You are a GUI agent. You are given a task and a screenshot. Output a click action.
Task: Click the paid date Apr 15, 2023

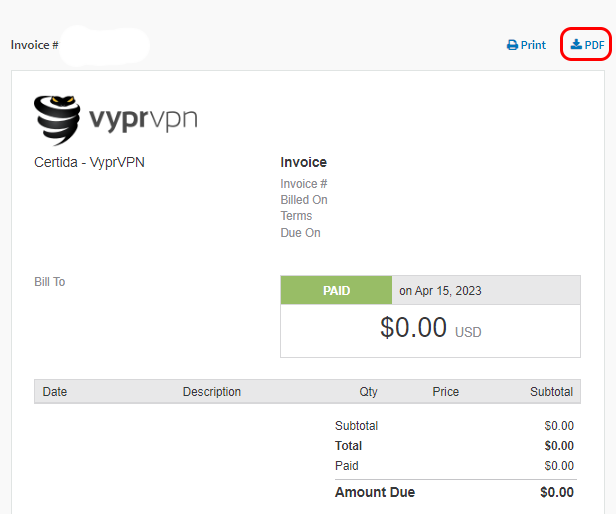tap(440, 291)
